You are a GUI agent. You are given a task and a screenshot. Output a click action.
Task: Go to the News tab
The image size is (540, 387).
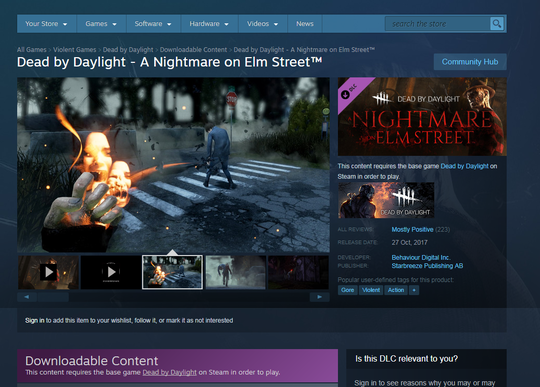point(305,24)
